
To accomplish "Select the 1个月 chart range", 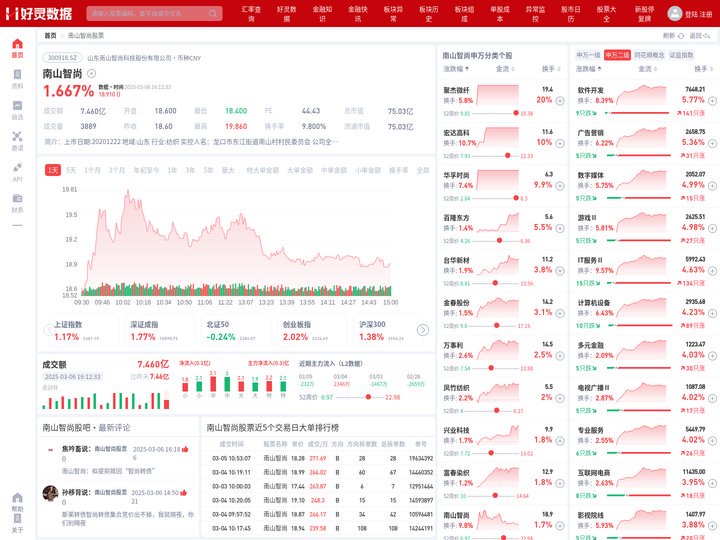I will [92, 170].
